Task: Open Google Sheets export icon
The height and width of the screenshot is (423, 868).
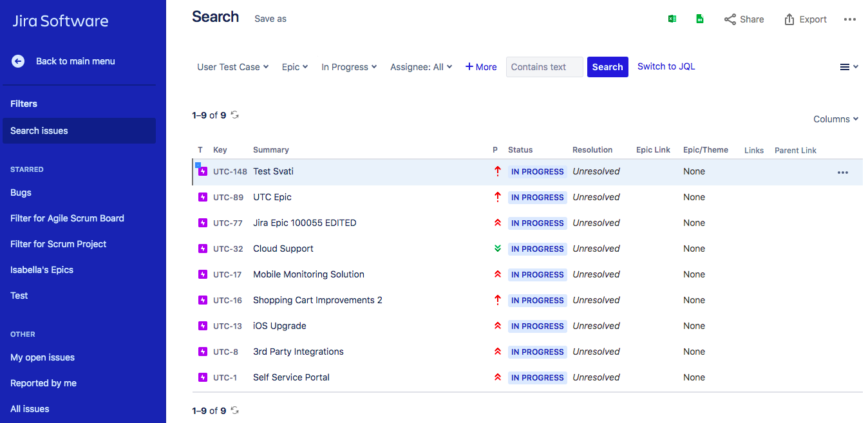Action: coord(700,19)
